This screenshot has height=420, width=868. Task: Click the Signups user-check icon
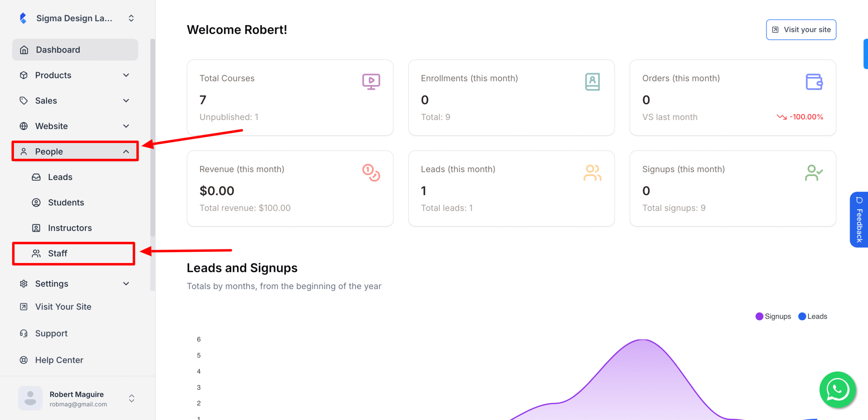814,173
